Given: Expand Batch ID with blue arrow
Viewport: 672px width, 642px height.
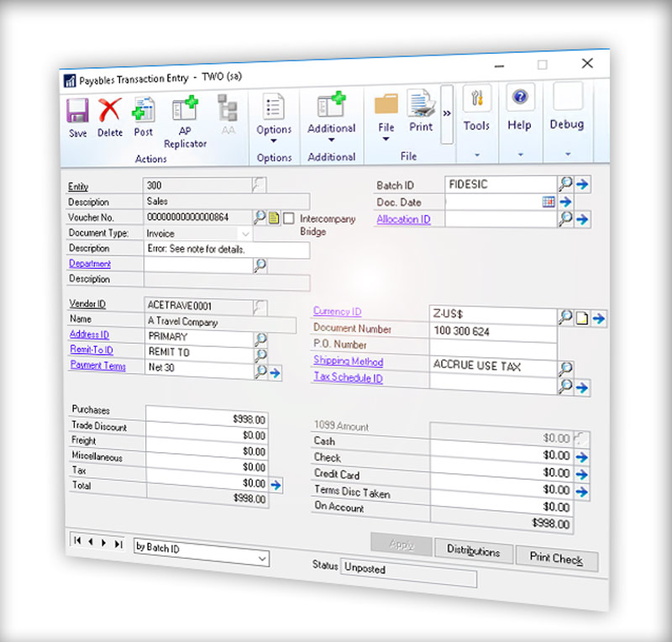Looking at the screenshot, I should tap(582, 184).
